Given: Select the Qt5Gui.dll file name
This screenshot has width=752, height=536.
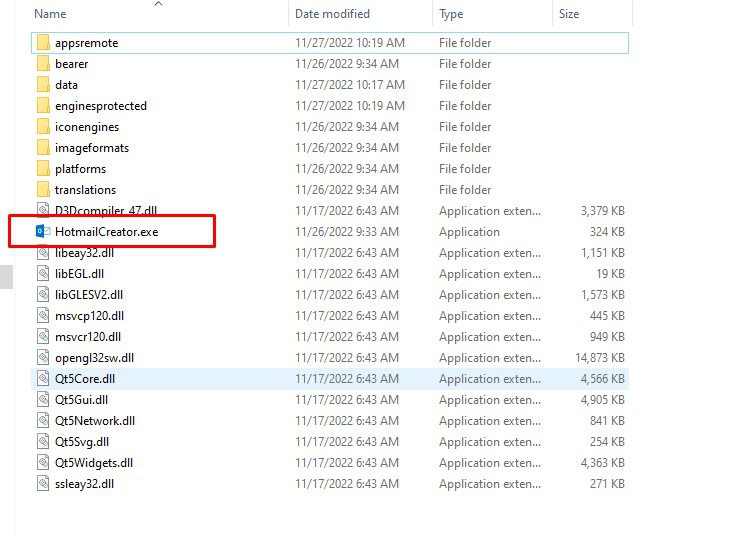Looking at the screenshot, I should (81, 400).
